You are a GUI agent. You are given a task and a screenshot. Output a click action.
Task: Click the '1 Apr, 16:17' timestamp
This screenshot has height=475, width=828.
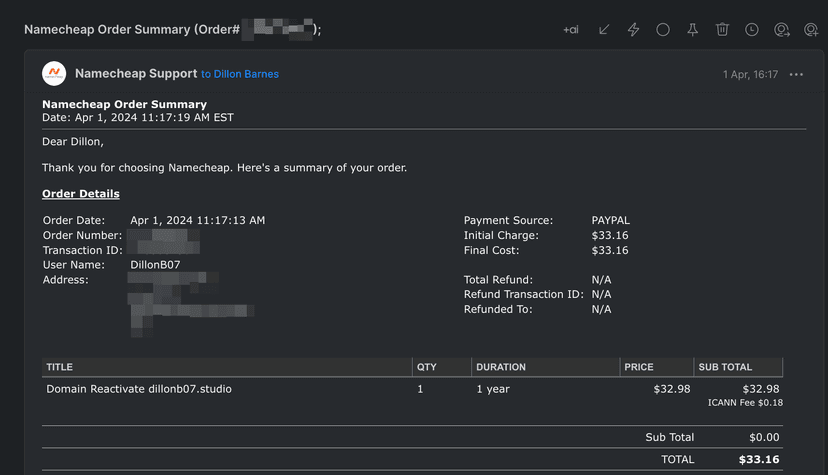tap(750, 74)
